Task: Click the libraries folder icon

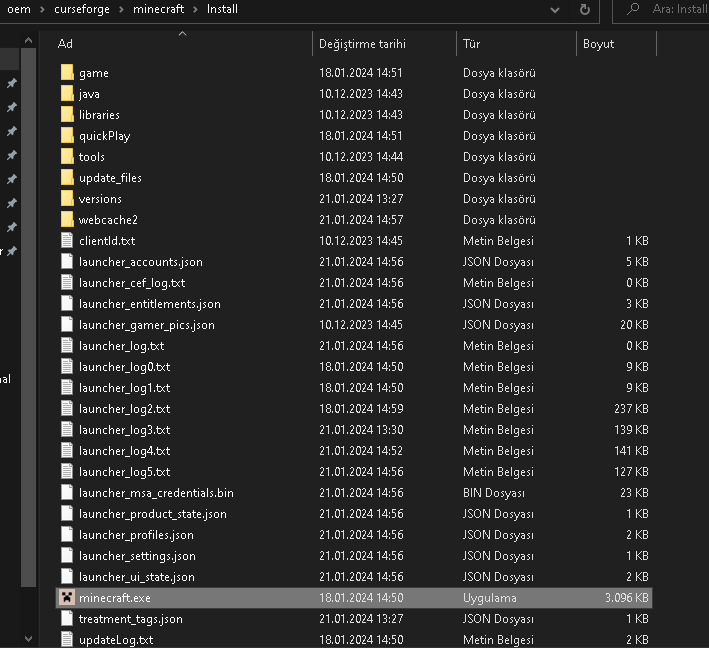Action: 67,115
